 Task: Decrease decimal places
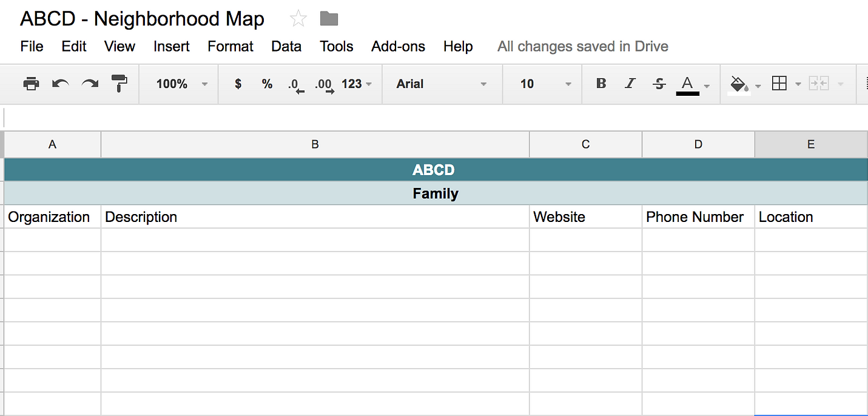pyautogui.click(x=295, y=85)
